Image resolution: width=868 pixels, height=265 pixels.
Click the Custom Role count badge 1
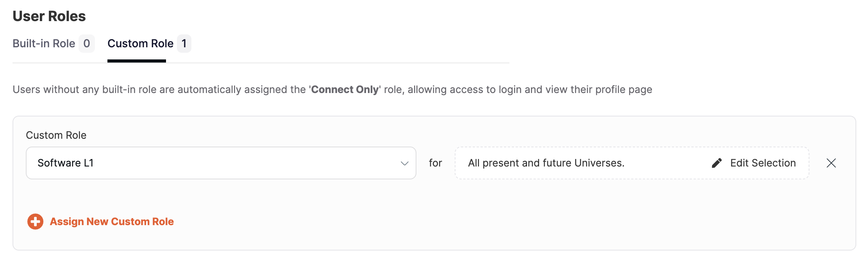(184, 43)
